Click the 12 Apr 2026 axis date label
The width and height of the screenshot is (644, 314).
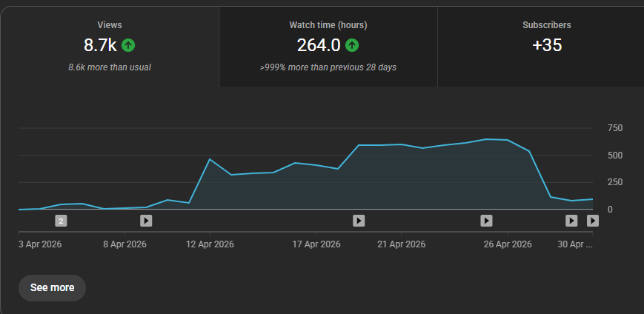210,244
